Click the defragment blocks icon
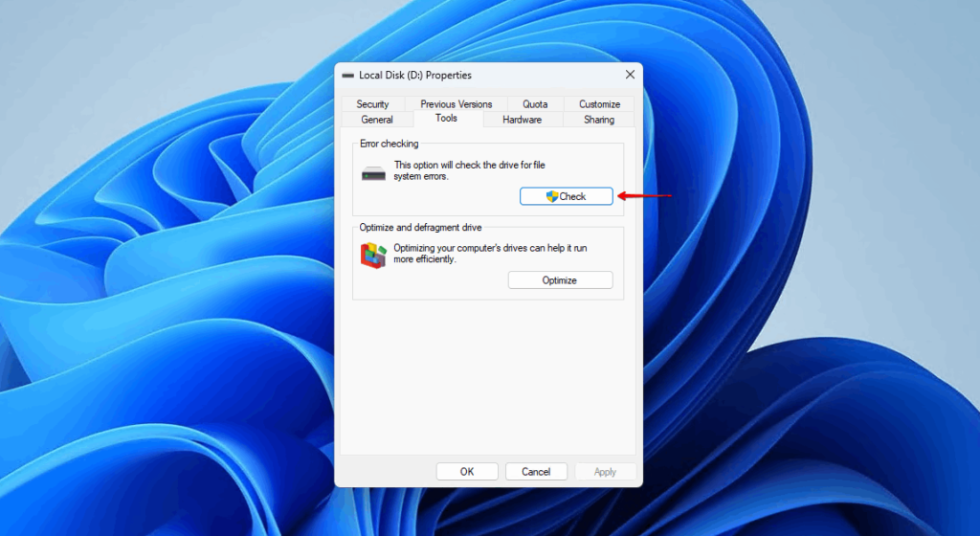The height and width of the screenshot is (536, 980). point(374,256)
